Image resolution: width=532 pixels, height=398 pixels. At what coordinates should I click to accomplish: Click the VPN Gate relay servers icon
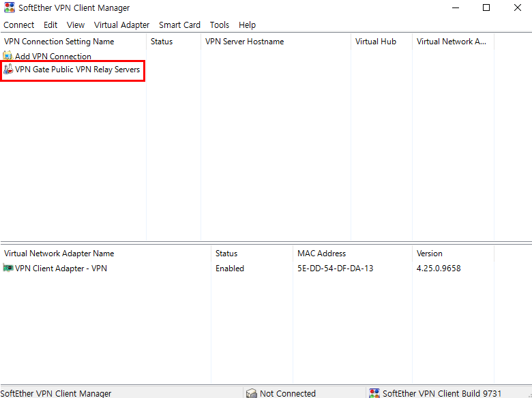(8, 69)
